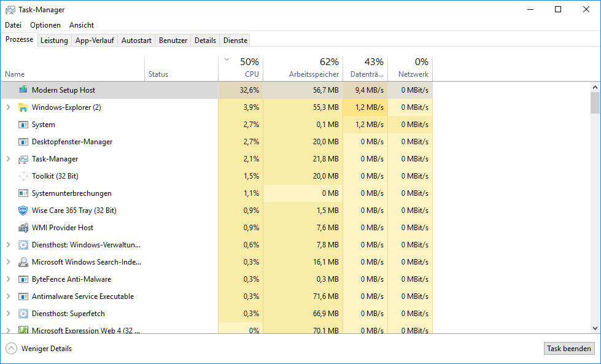The width and height of the screenshot is (601, 364).
Task: Open the Optionen menu
Action: tap(45, 25)
